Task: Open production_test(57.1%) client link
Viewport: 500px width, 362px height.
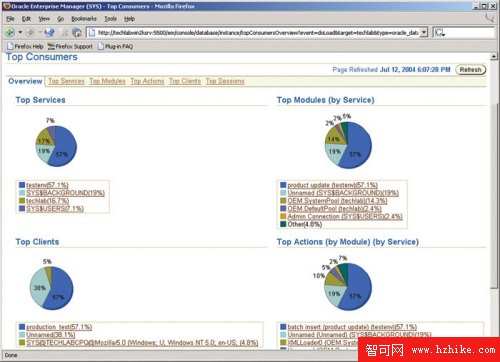Action: click(59, 327)
